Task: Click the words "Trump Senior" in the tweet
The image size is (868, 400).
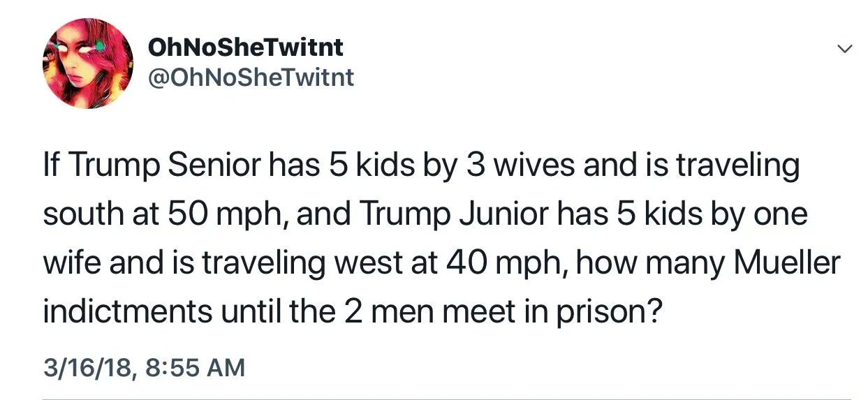Action: point(163,168)
